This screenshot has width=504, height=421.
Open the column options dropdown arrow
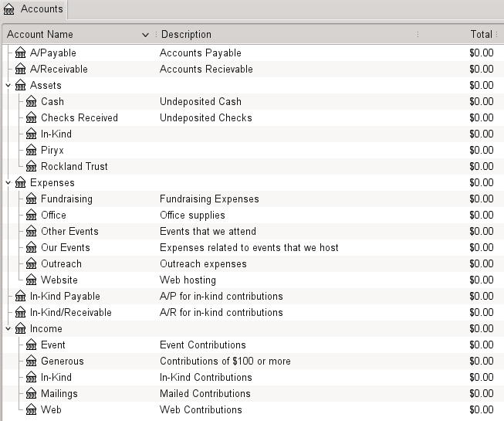coord(146,35)
